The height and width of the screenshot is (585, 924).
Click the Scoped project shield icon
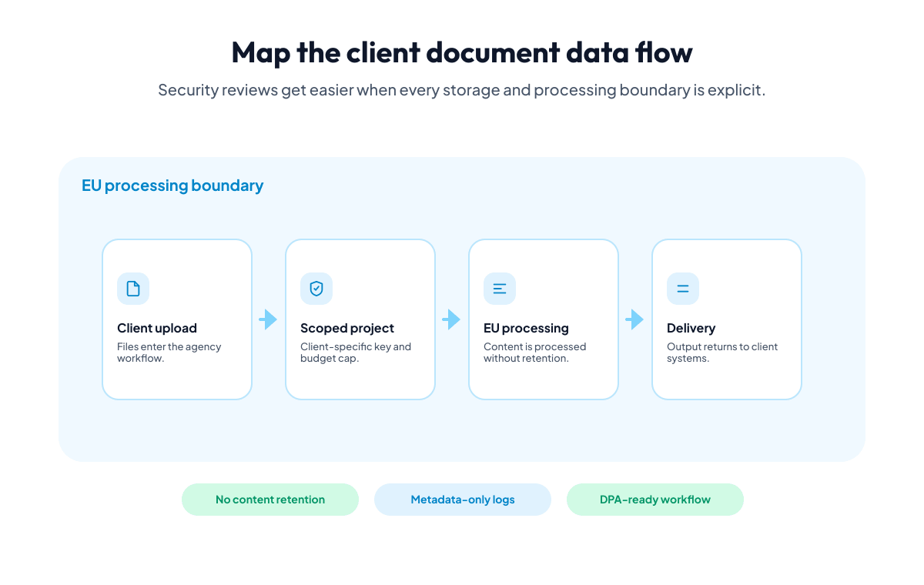point(316,289)
